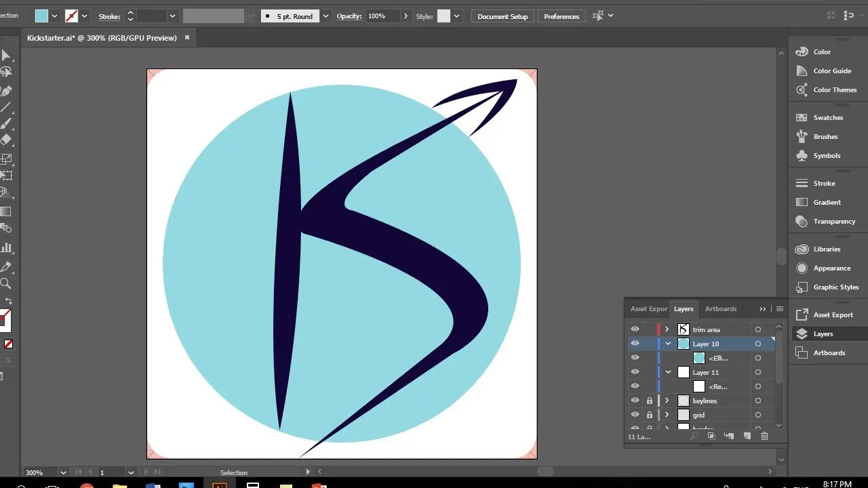Collapse Layer 11 contents

click(x=668, y=372)
